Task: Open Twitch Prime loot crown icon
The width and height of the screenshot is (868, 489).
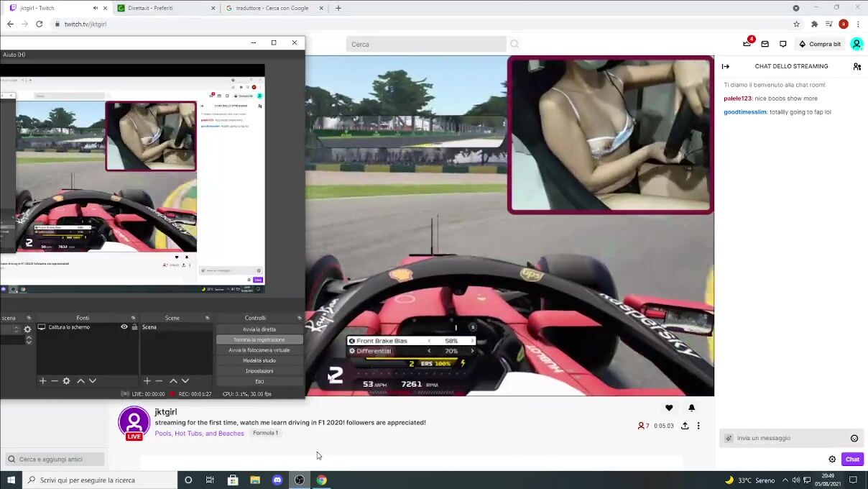Action: tap(747, 44)
